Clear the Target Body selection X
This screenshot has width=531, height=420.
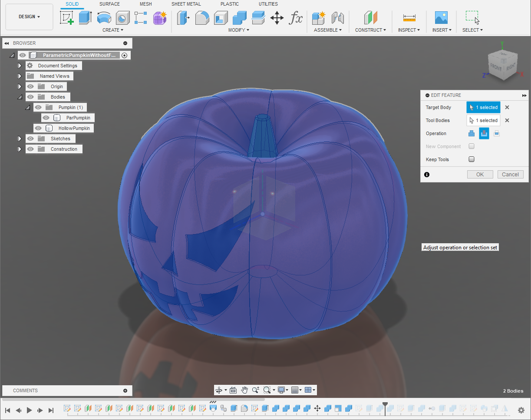click(507, 107)
